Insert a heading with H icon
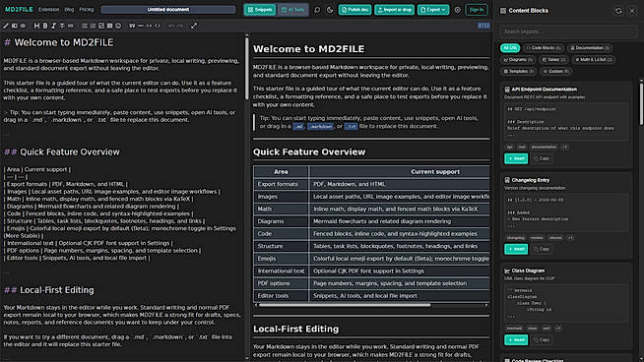 (x=36, y=26)
